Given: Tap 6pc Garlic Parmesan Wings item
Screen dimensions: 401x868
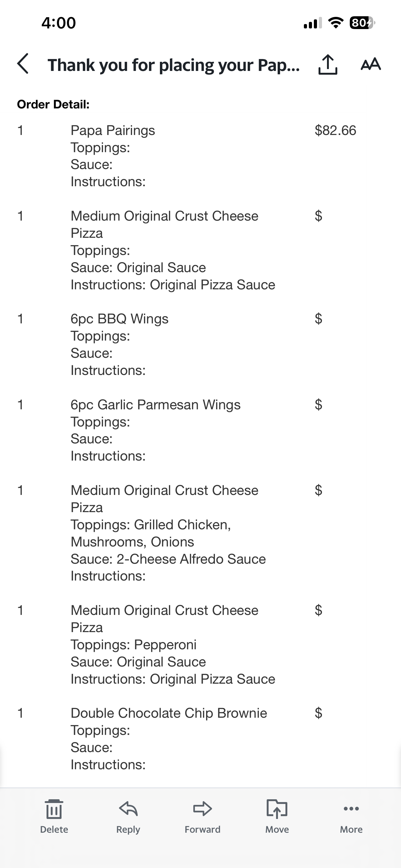Looking at the screenshot, I should (156, 405).
